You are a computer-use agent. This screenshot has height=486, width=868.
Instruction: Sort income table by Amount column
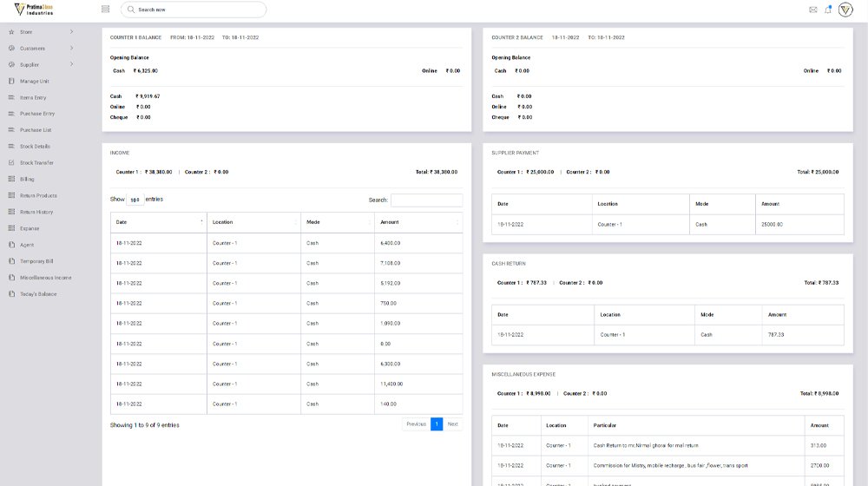pos(418,222)
